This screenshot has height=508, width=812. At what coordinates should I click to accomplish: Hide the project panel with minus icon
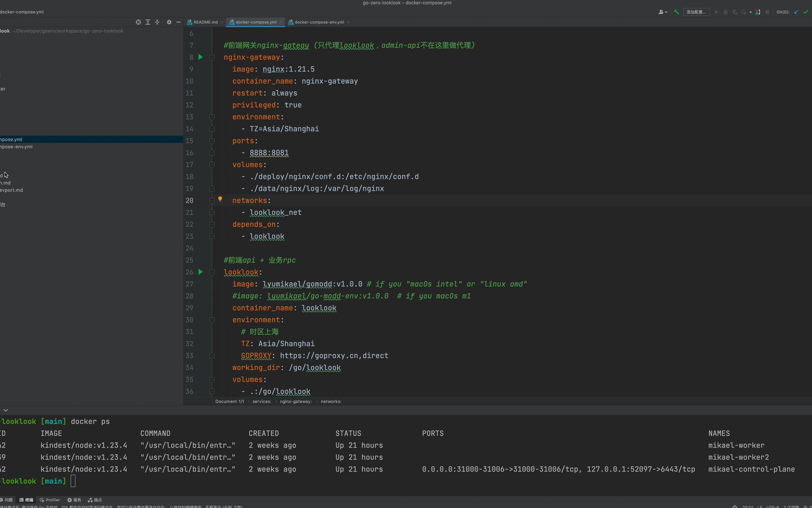tap(179, 22)
